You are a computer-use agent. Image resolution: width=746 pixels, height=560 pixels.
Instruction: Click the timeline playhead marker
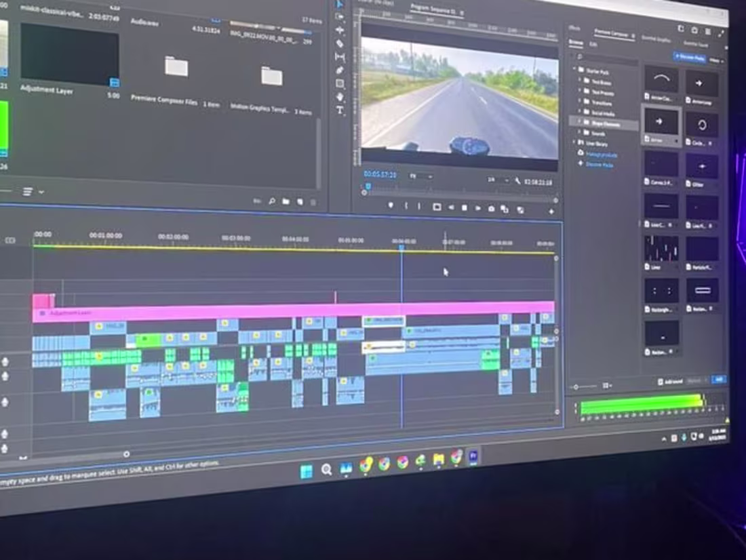click(x=401, y=247)
